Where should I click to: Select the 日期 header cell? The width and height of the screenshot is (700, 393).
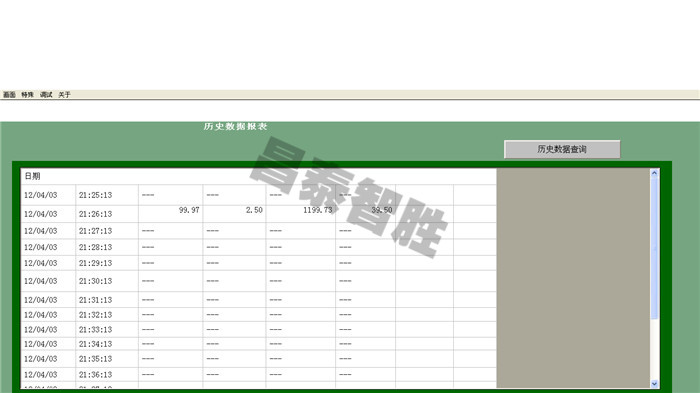(48, 176)
